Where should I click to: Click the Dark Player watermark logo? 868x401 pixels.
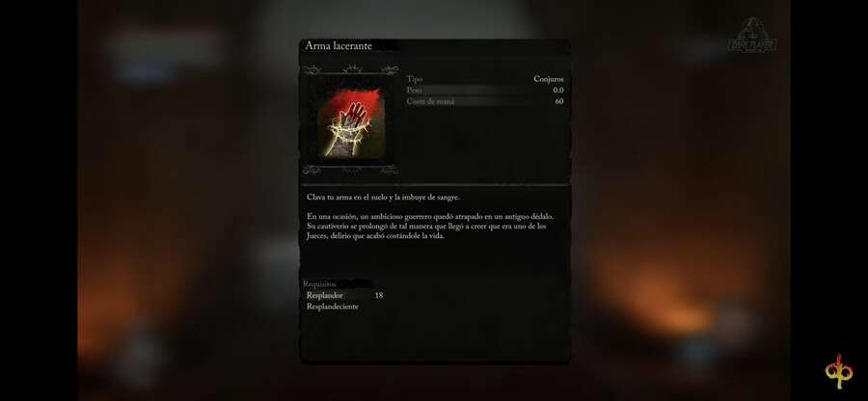(751, 36)
